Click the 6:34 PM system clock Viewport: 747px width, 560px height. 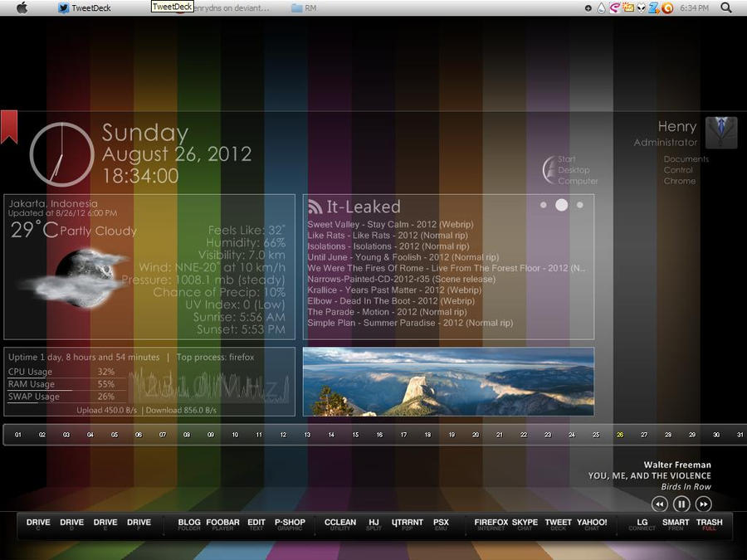pyautogui.click(x=694, y=8)
